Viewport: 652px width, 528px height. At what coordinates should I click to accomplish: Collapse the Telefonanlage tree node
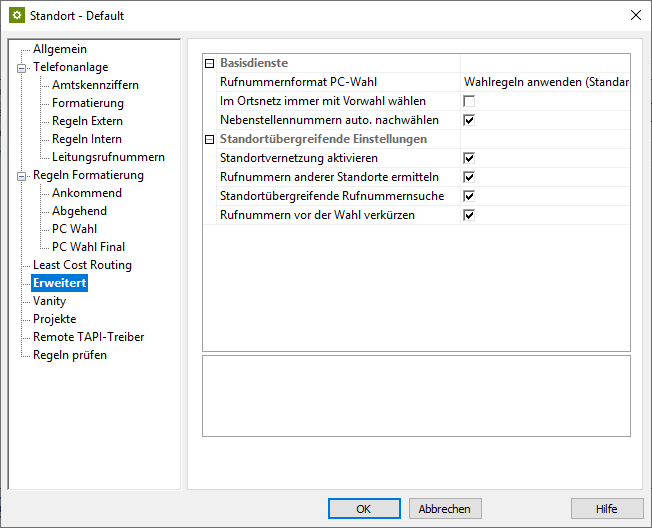click(22, 67)
